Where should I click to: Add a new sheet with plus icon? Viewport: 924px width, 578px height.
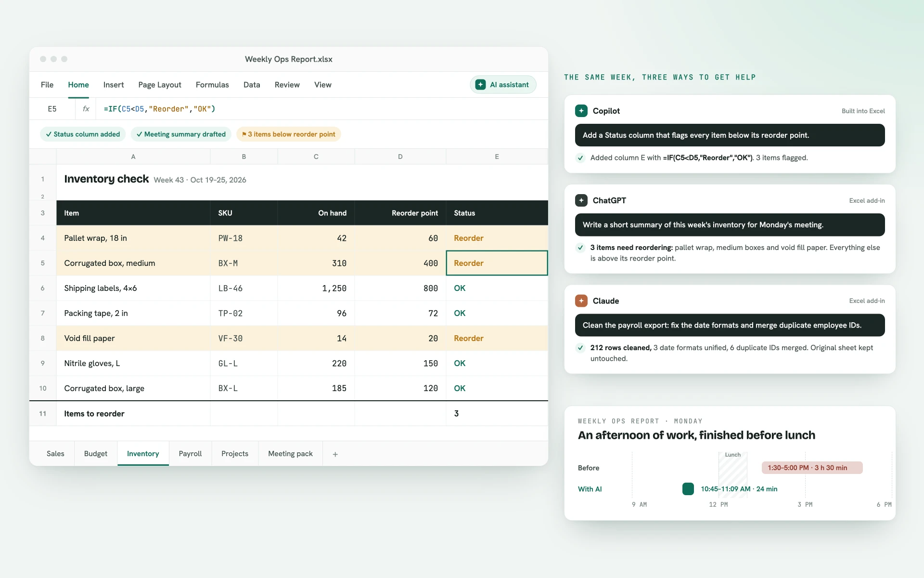(x=335, y=454)
